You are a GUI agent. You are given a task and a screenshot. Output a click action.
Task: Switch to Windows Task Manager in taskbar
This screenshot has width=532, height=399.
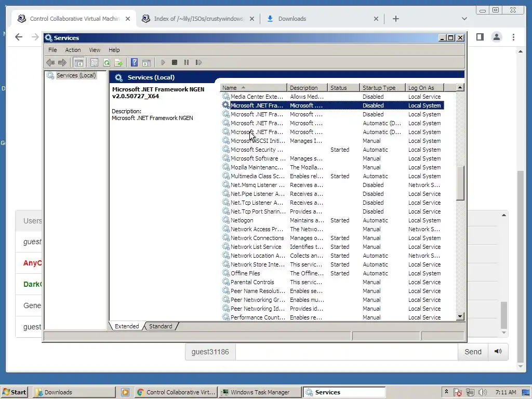click(x=260, y=392)
